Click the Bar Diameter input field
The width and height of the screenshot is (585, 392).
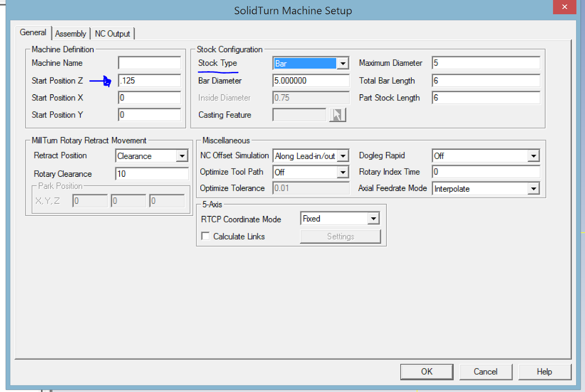pos(311,80)
